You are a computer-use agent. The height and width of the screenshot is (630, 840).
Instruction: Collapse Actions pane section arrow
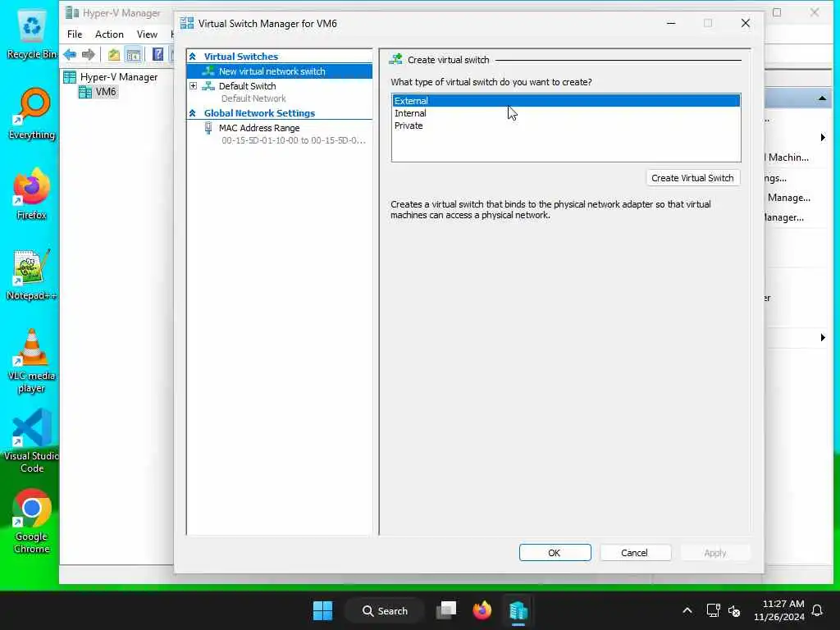click(822, 98)
